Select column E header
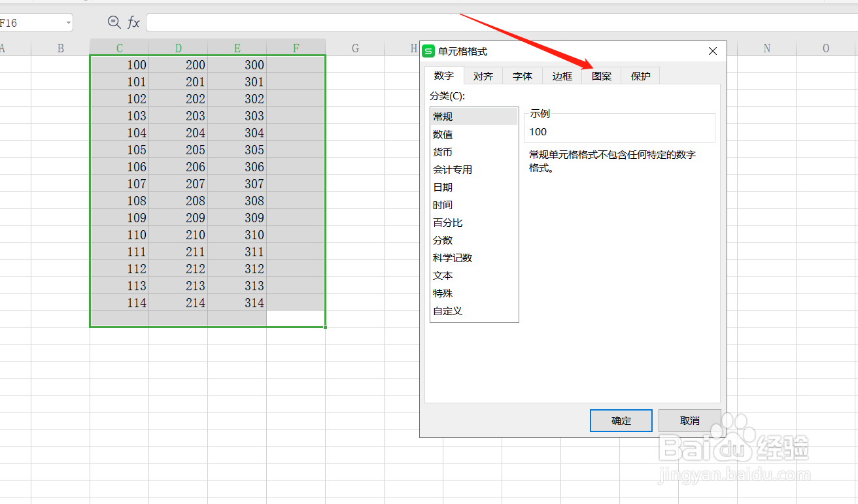Screen dimensions: 858x504 click(237, 48)
